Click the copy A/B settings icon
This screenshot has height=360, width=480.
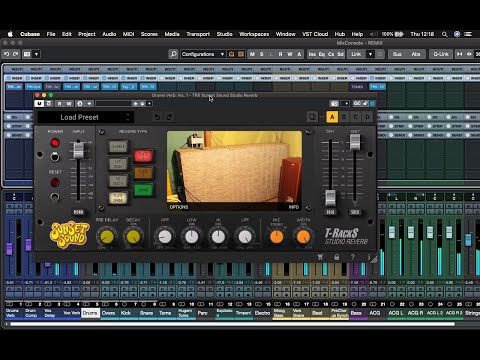pyautogui.click(x=312, y=117)
